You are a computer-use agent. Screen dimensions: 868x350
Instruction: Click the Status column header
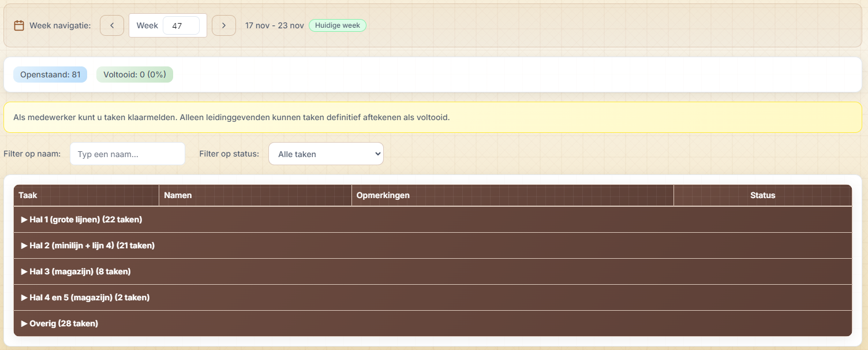[x=762, y=195]
